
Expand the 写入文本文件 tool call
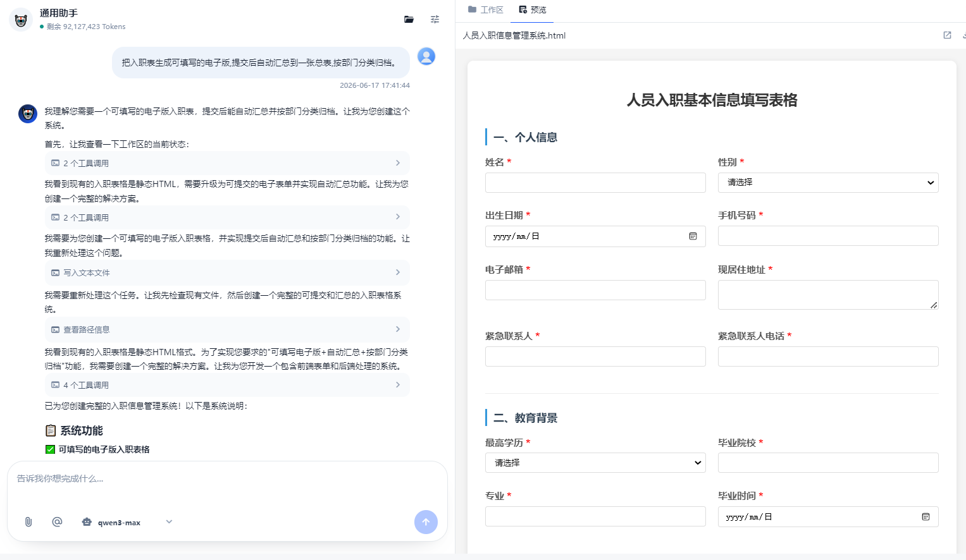pos(227,272)
